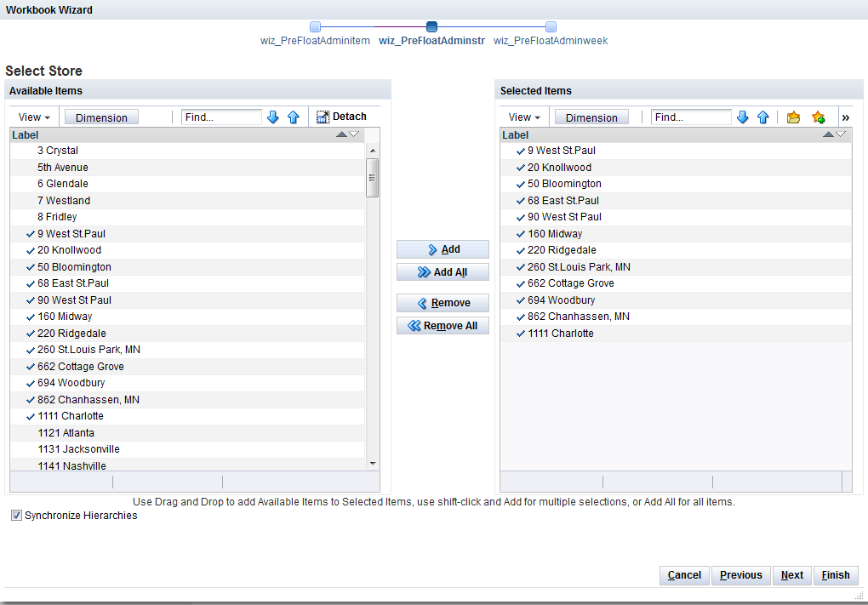Select wiz_PreFloatAdminstr step label
Viewport: 868px width, 605px height.
(x=431, y=40)
